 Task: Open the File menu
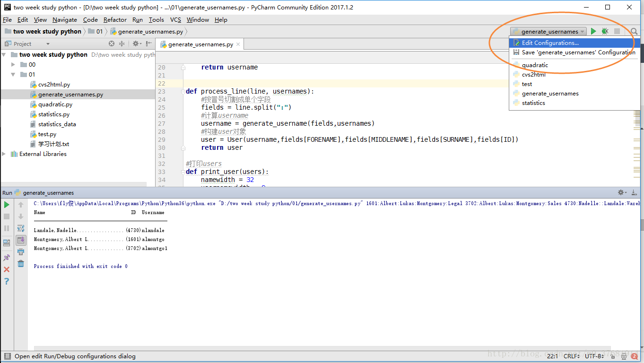click(7, 19)
